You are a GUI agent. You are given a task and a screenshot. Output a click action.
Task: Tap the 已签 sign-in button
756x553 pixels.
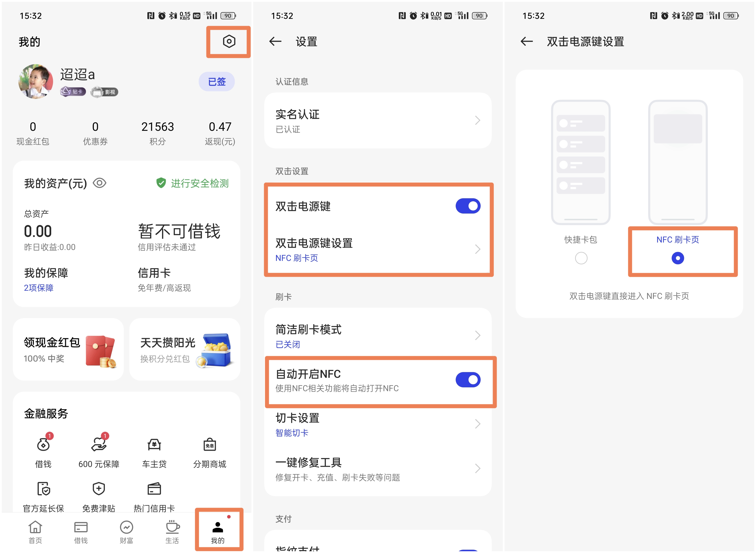click(x=217, y=81)
